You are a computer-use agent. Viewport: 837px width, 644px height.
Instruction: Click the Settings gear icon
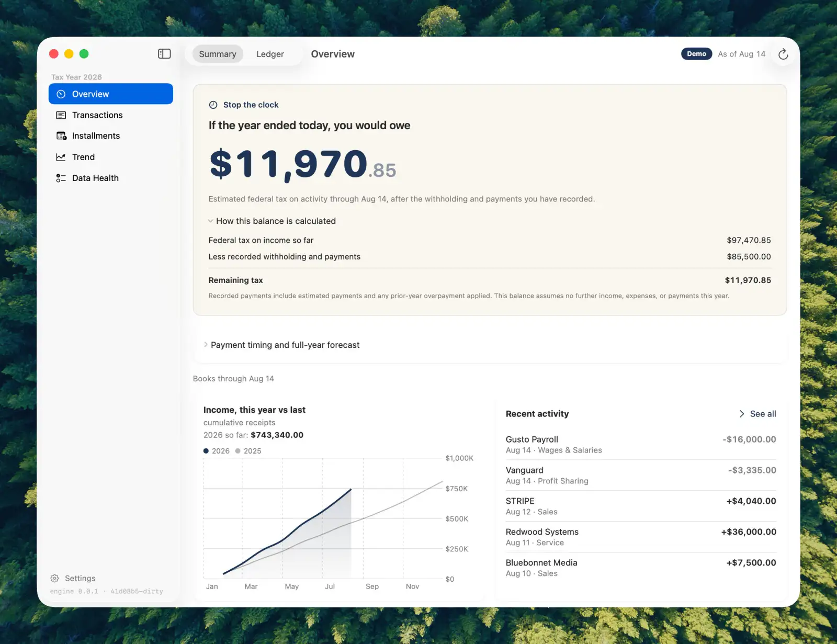click(54, 578)
